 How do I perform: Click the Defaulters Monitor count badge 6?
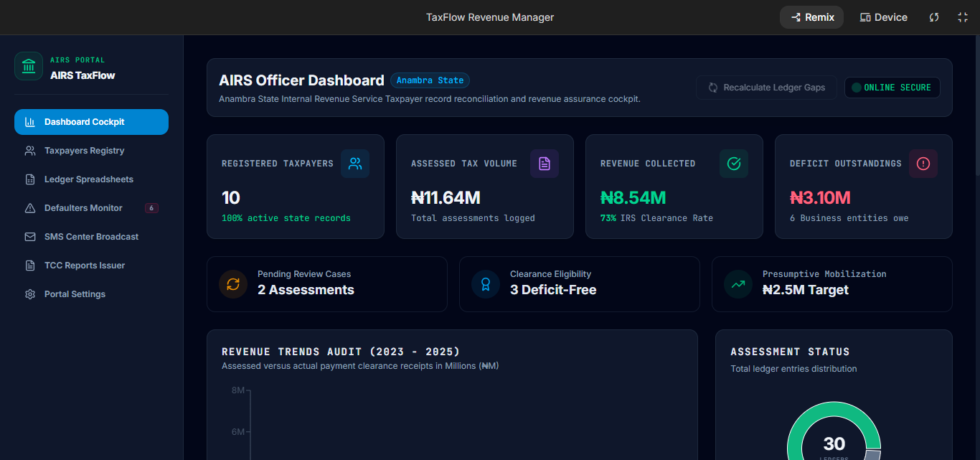151,208
